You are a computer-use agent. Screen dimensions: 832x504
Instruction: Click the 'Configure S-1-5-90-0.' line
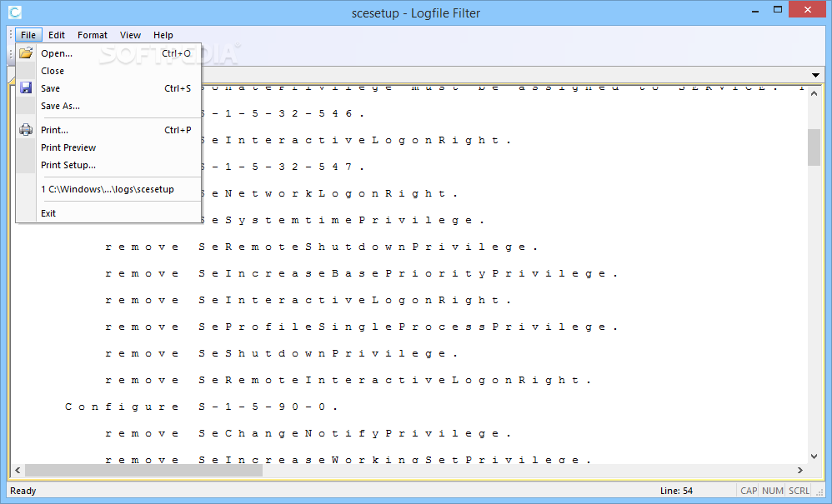click(202, 407)
